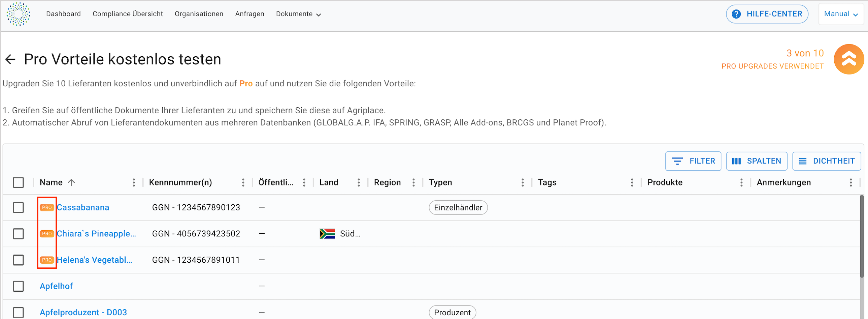
Task: Click the Tags column header
Action: click(547, 183)
